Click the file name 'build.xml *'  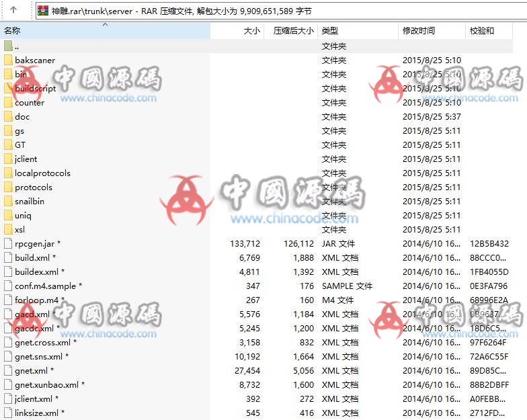pos(35,258)
